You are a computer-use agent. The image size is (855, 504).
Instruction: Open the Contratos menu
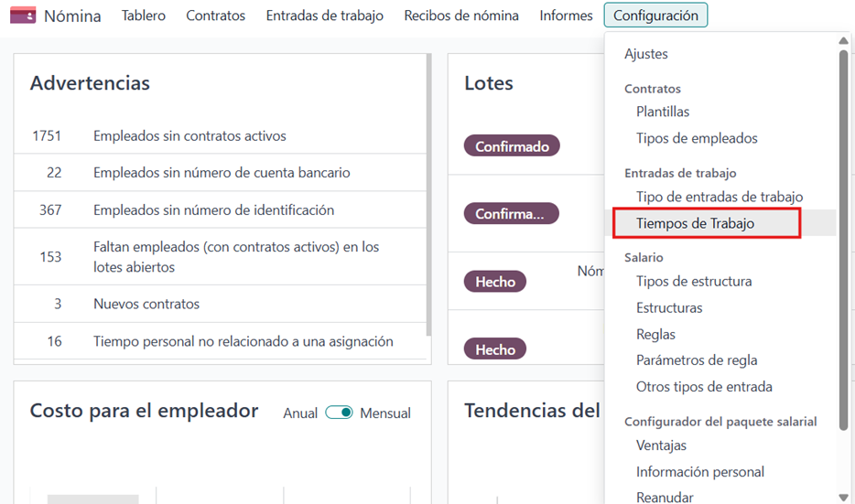[x=215, y=16]
